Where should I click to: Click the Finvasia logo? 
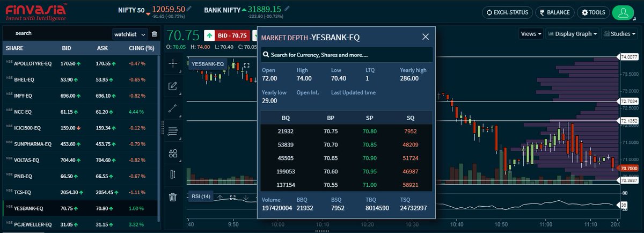point(35,12)
